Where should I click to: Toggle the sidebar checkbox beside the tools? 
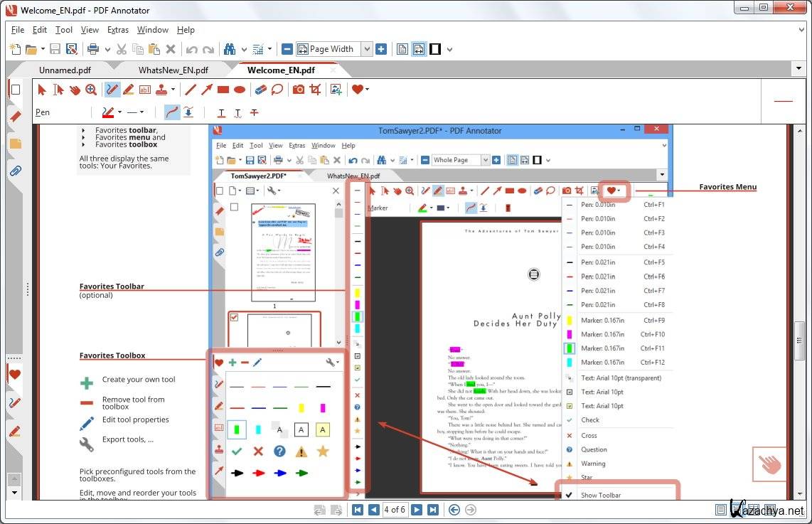click(x=15, y=90)
